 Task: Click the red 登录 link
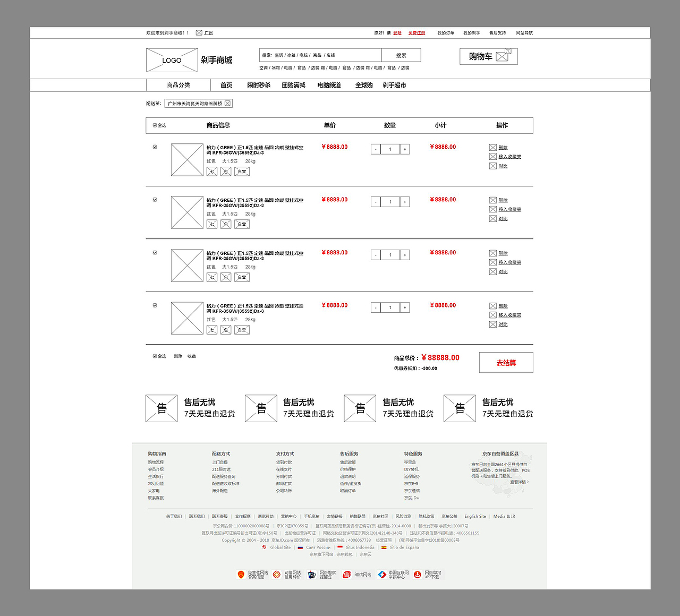pos(397,33)
